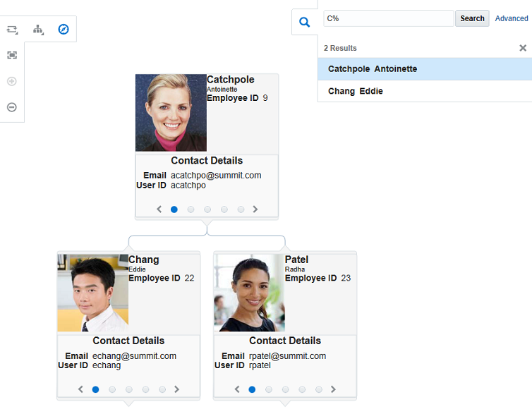Open the Advanced search link

(512, 18)
